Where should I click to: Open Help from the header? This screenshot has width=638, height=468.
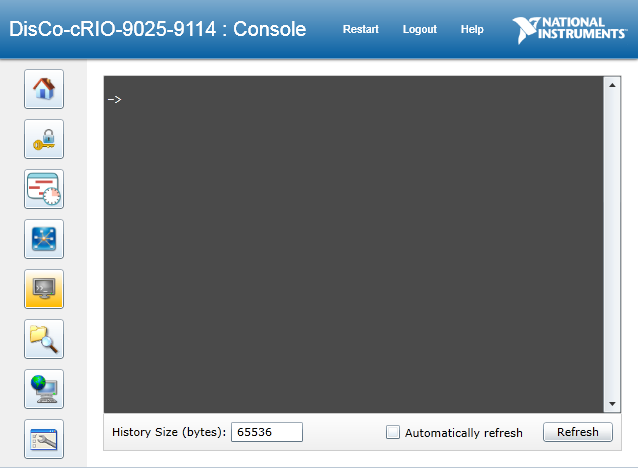tap(472, 29)
